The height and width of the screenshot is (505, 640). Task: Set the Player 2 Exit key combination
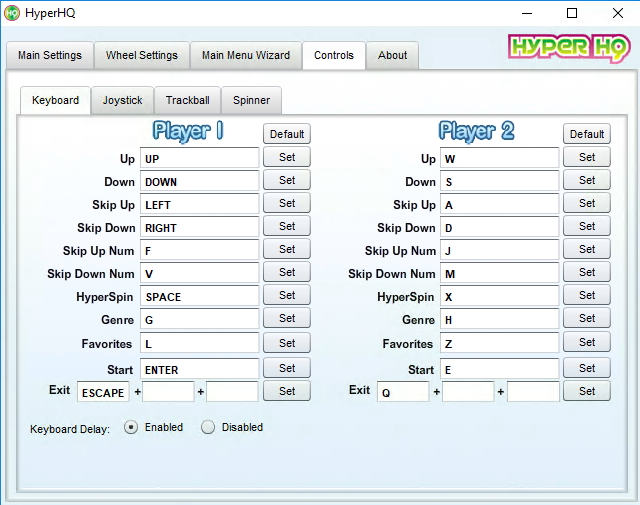tap(587, 391)
